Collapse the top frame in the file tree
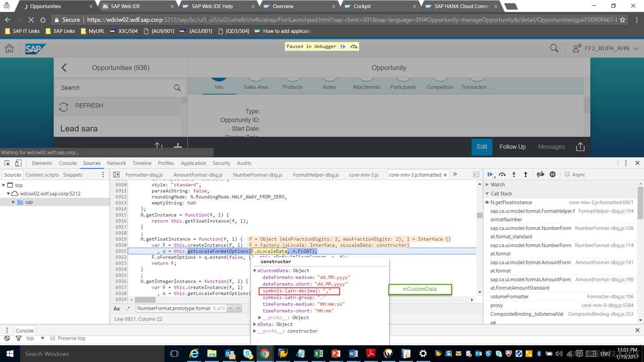This screenshot has width=644, height=362. tap(4, 185)
